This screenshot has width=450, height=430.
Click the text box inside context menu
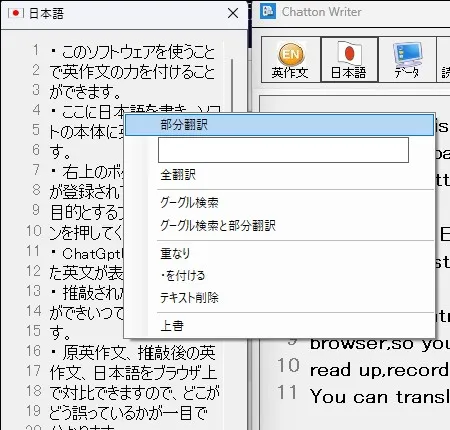pos(283,150)
